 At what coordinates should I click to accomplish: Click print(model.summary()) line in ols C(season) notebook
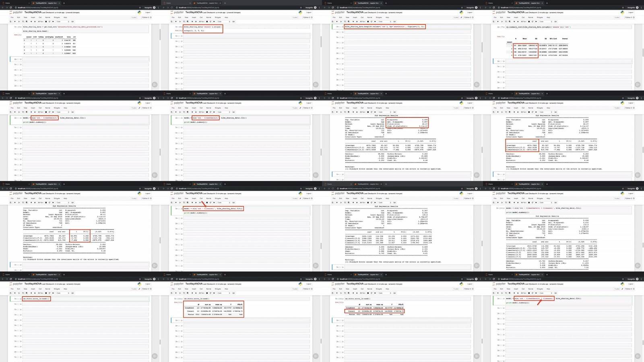point(196,212)
